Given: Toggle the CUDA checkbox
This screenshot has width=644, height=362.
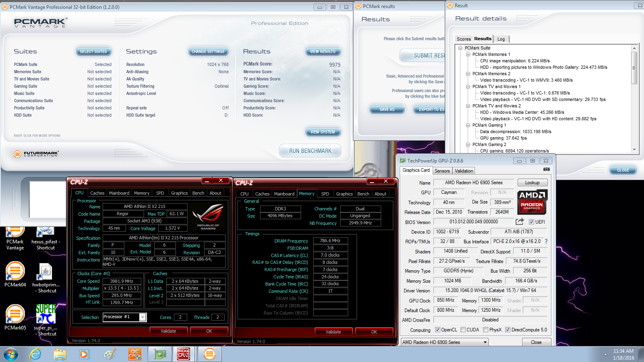Looking at the screenshot, I should (463, 330).
